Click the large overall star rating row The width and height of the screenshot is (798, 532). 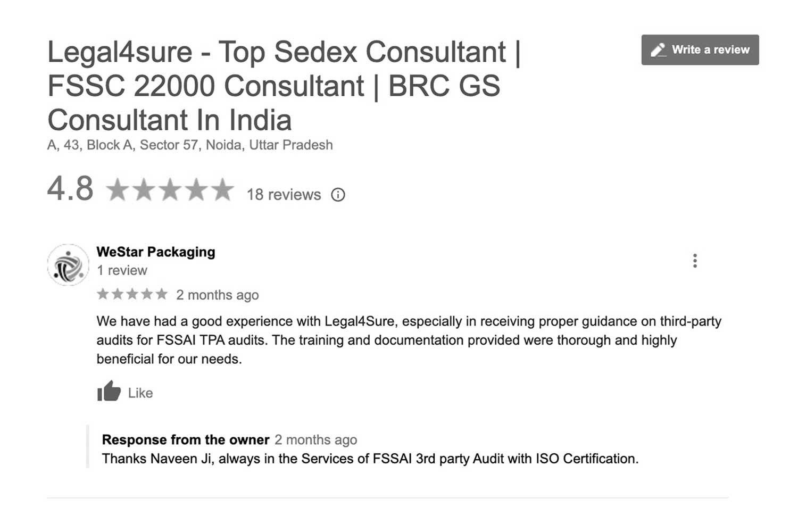pos(170,190)
